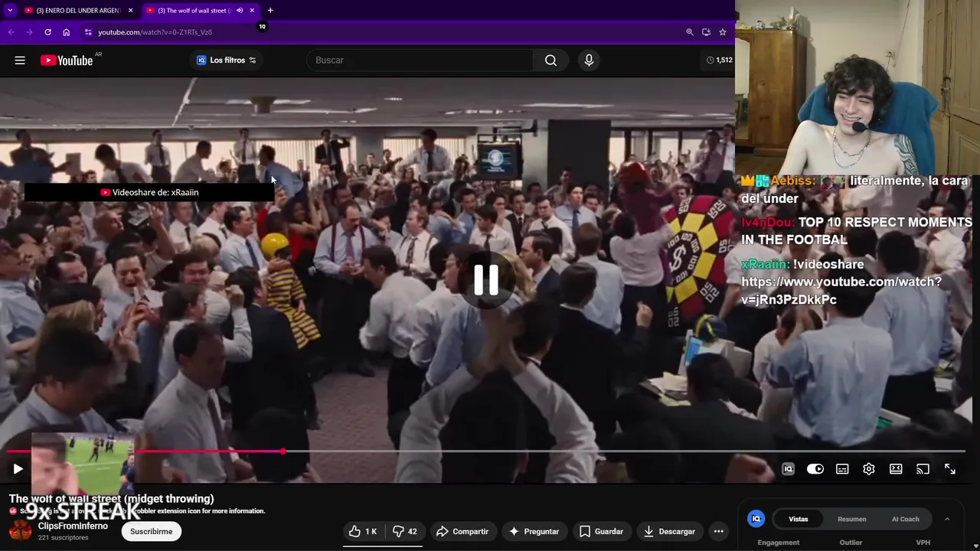Close The wolf of wall street tab

252,10
